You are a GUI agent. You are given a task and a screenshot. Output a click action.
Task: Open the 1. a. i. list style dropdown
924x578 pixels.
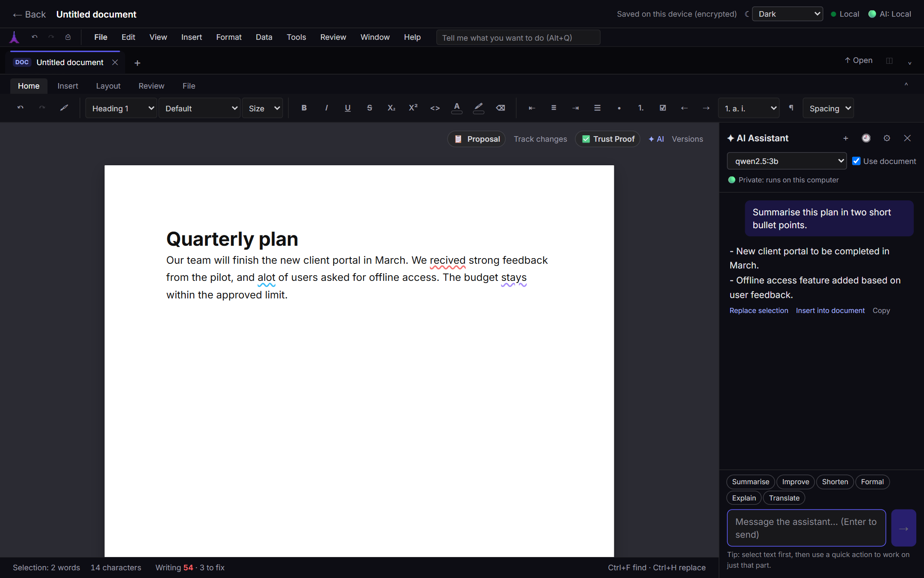749,108
